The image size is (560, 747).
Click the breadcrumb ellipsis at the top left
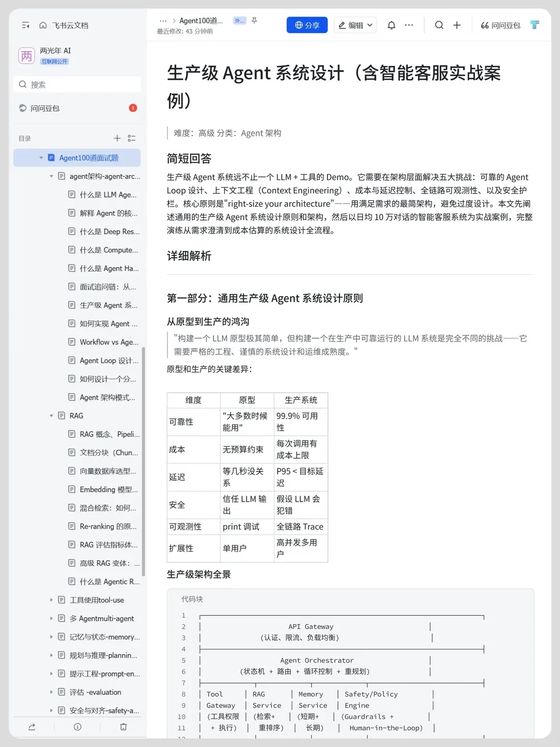click(x=163, y=21)
